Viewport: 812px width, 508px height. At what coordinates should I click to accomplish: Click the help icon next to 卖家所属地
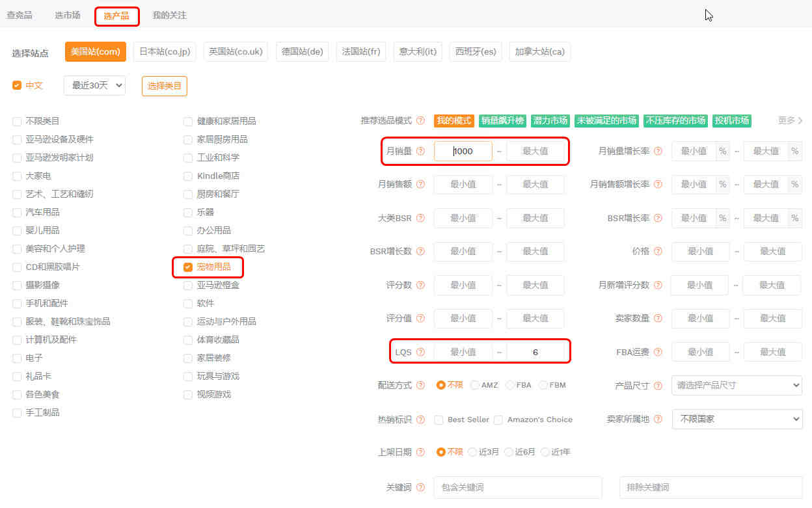coord(658,420)
